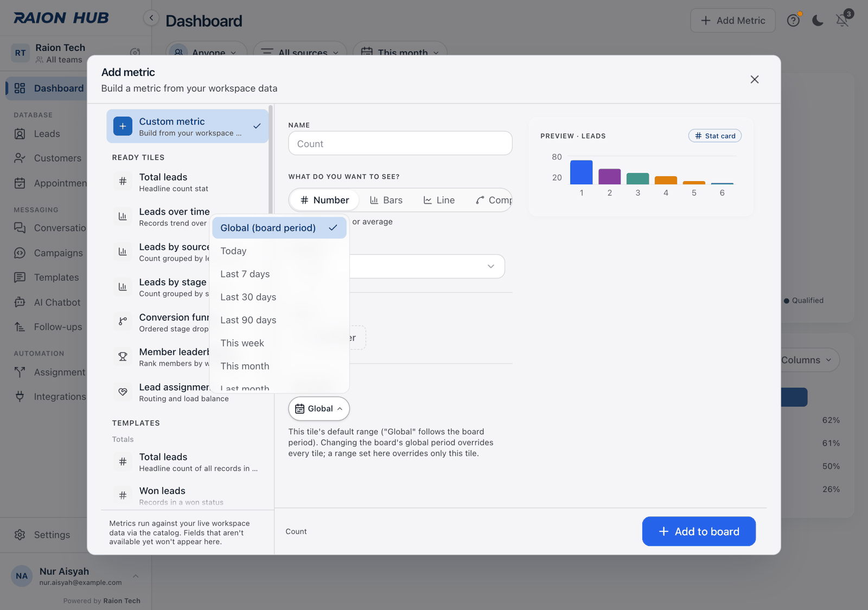Screen dimensions: 868x610
Task: Collapse the Global date range dropdown
Action: point(319,409)
